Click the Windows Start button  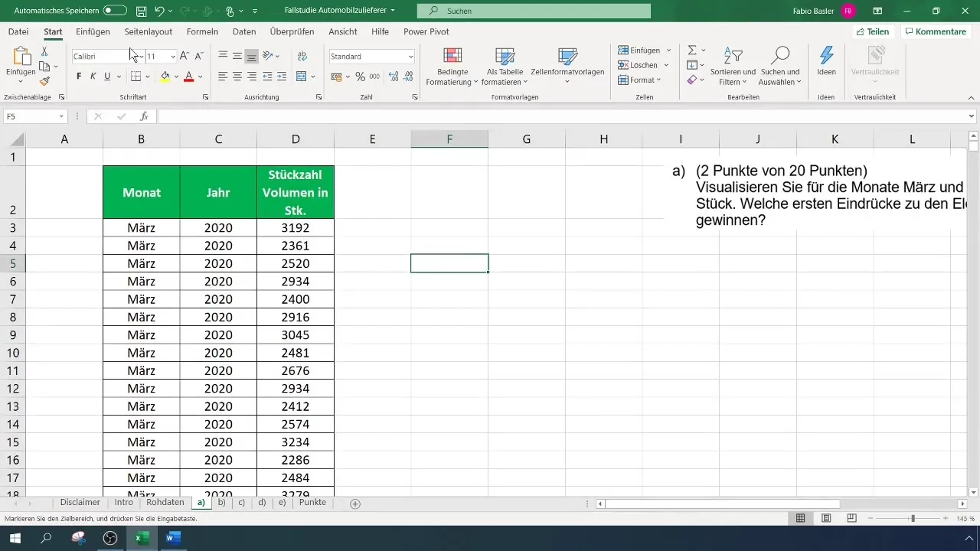(x=15, y=538)
